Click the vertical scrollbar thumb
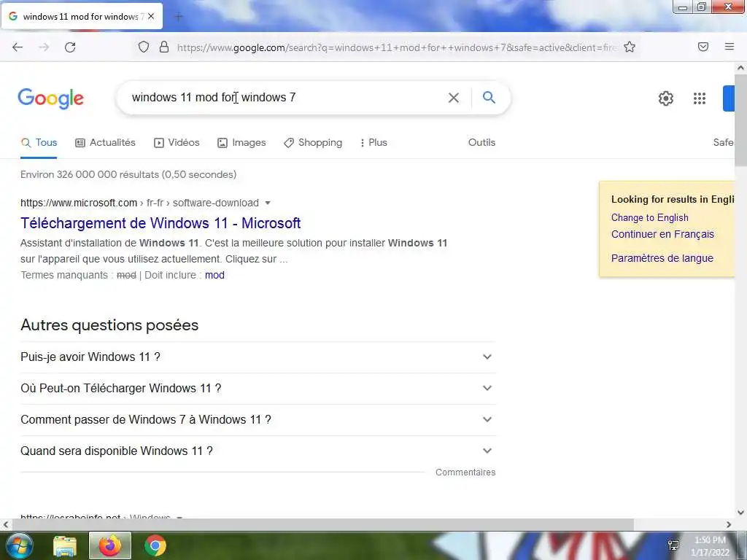The width and height of the screenshot is (747, 560). pos(740,120)
